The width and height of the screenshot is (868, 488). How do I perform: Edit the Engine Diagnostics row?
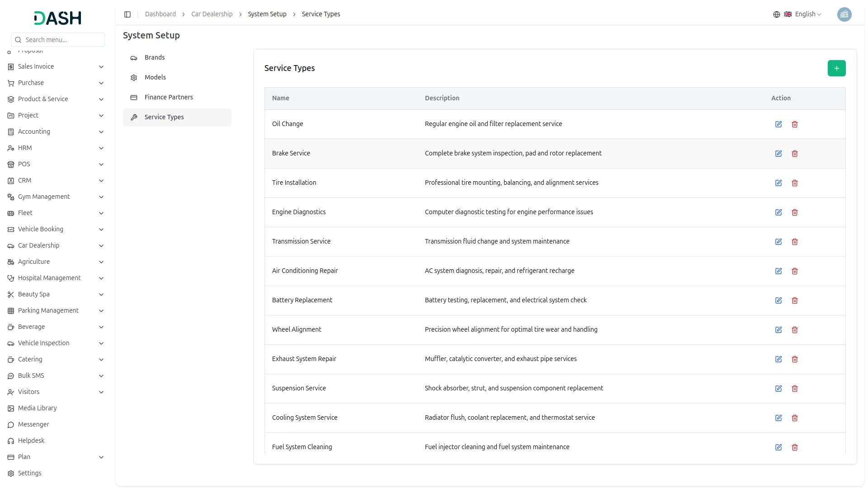(x=778, y=212)
